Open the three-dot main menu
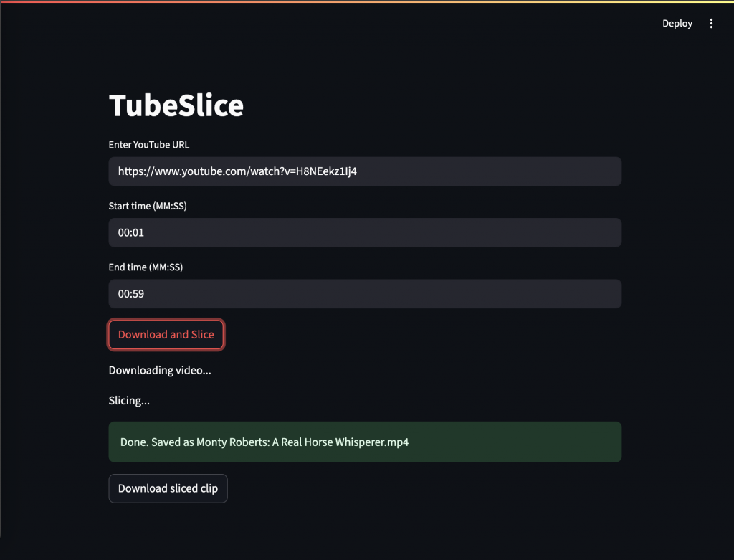The image size is (734, 560). (711, 24)
